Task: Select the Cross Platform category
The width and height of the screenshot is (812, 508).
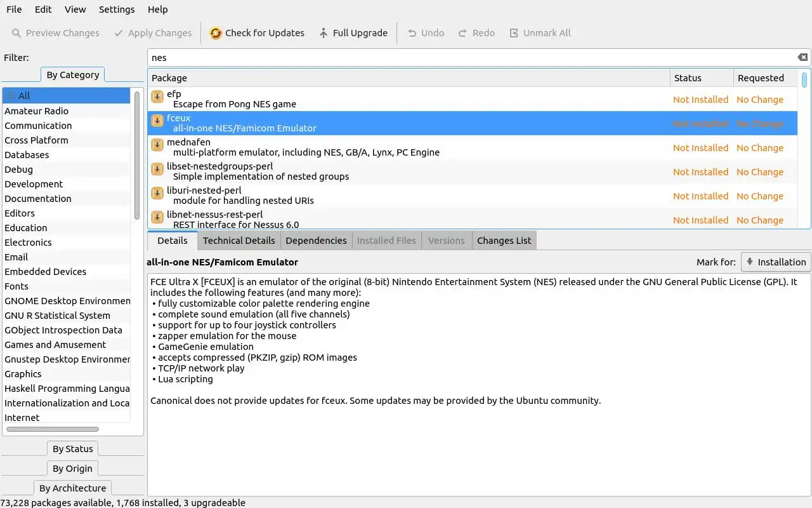Action: [x=66, y=140]
